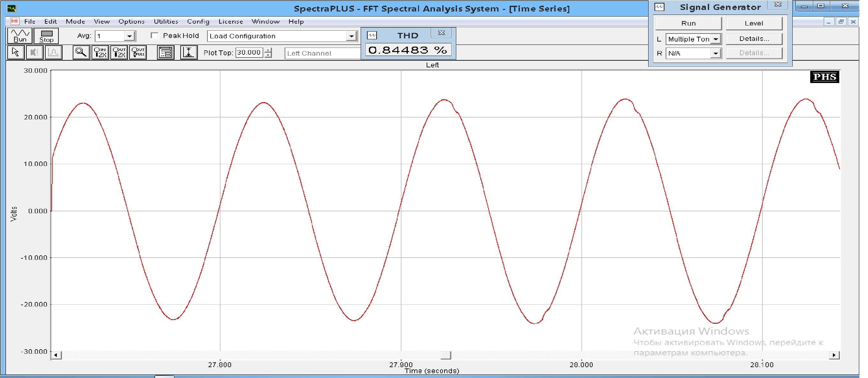Zoom out full view

pyautogui.click(x=138, y=53)
